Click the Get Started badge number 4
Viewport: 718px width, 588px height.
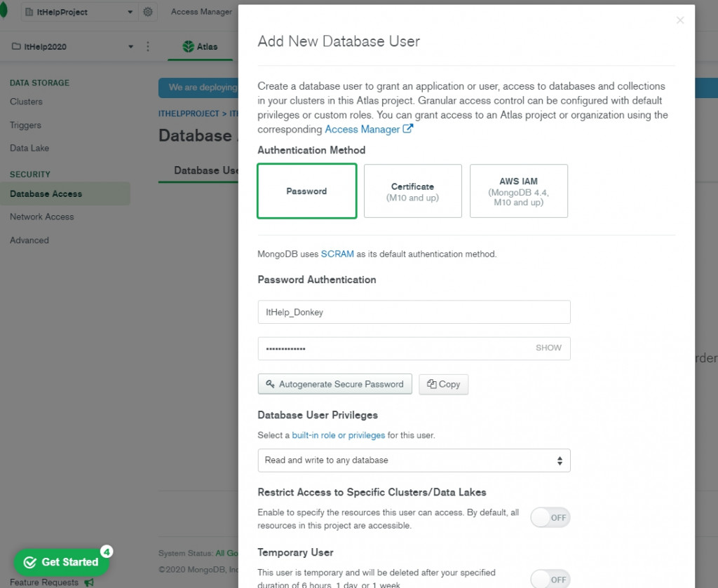pos(107,552)
